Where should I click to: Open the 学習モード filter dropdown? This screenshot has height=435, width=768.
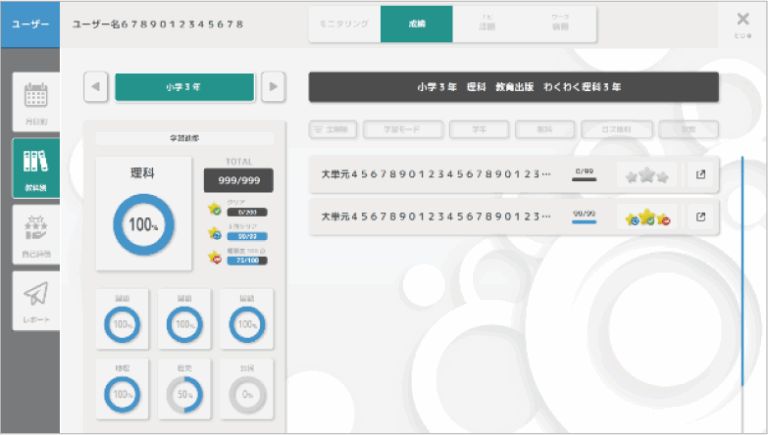[403, 130]
